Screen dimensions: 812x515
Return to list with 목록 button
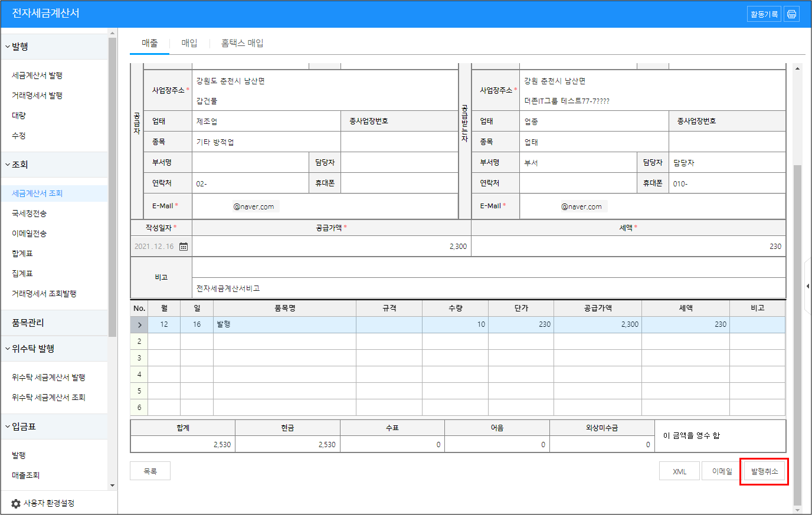click(x=150, y=471)
